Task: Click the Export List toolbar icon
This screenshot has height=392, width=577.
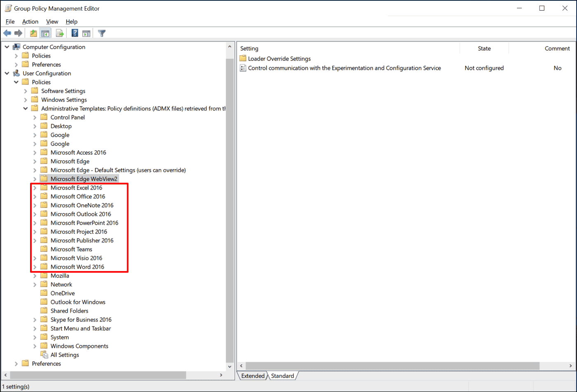Action: [60, 33]
